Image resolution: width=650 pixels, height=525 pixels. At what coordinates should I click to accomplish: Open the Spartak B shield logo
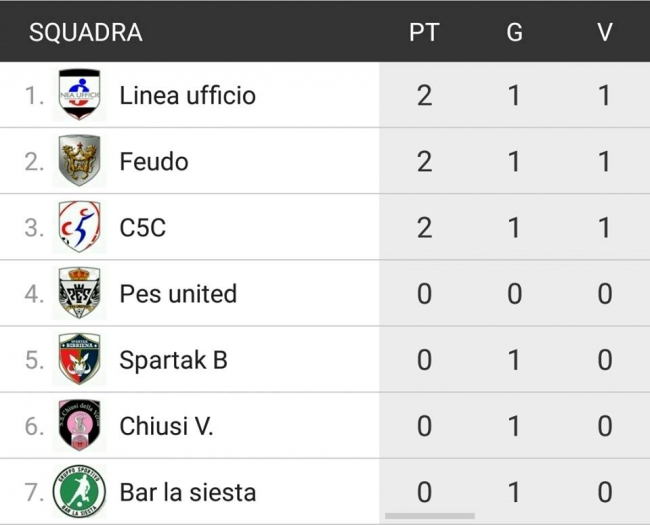pos(79,359)
